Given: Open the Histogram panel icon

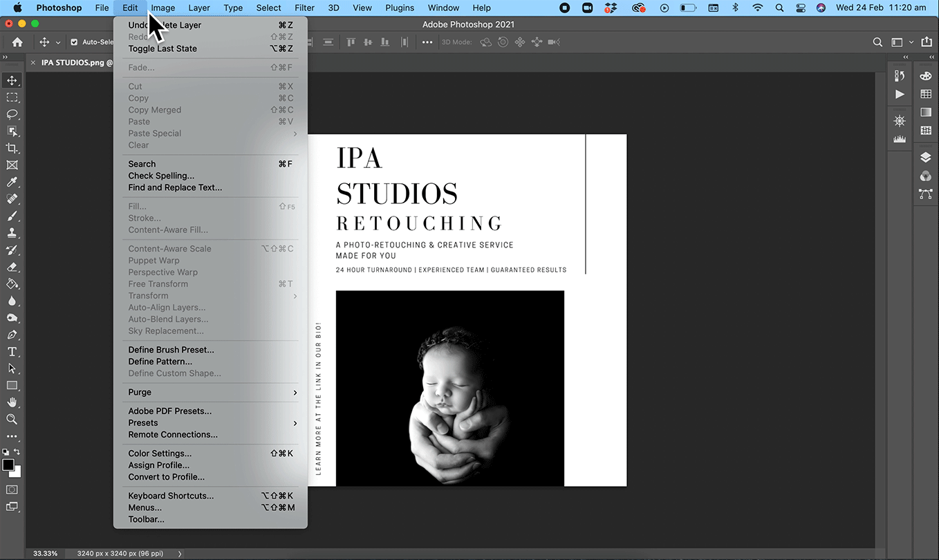Looking at the screenshot, I should click(900, 139).
